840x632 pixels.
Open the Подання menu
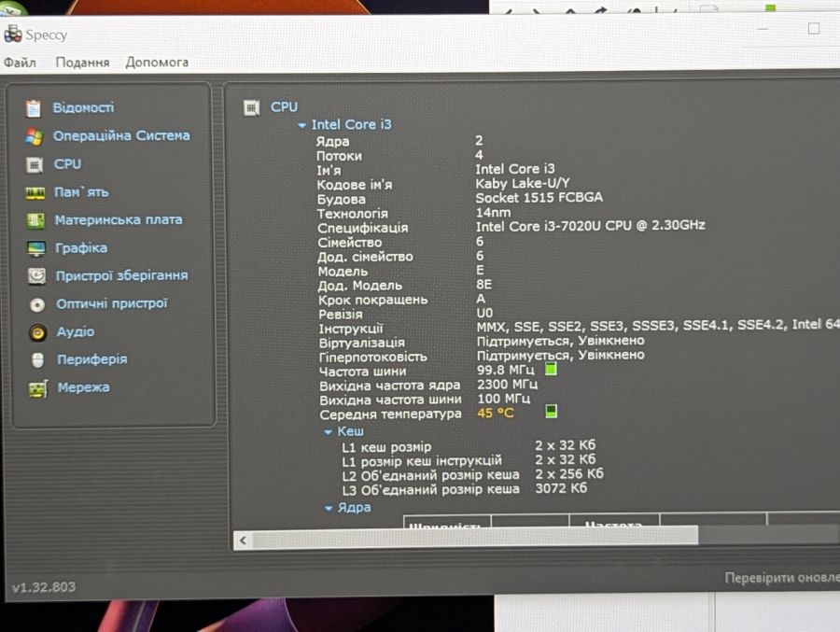tap(82, 63)
